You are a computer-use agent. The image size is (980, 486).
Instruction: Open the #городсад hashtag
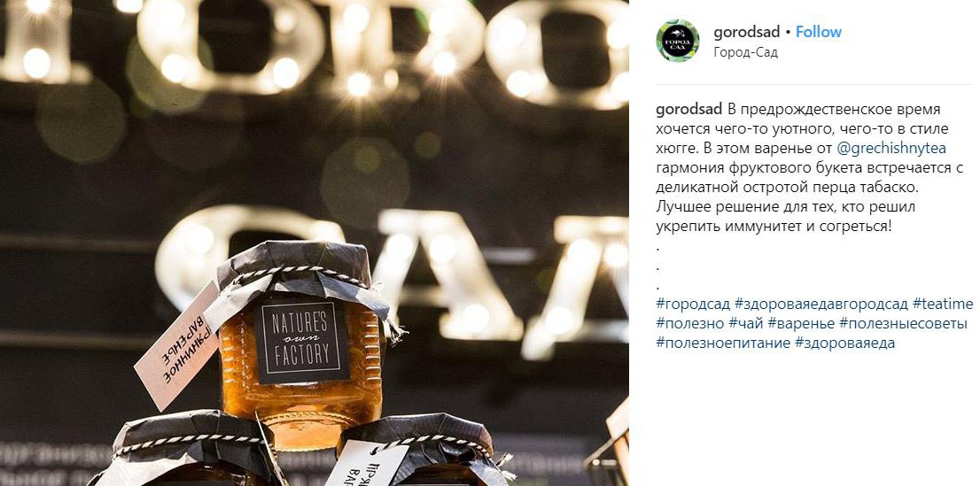coord(693,305)
